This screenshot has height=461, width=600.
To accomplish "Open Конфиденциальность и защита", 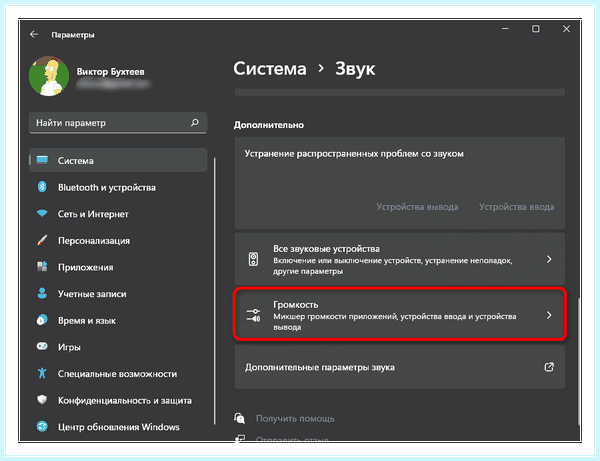I will click(x=118, y=400).
